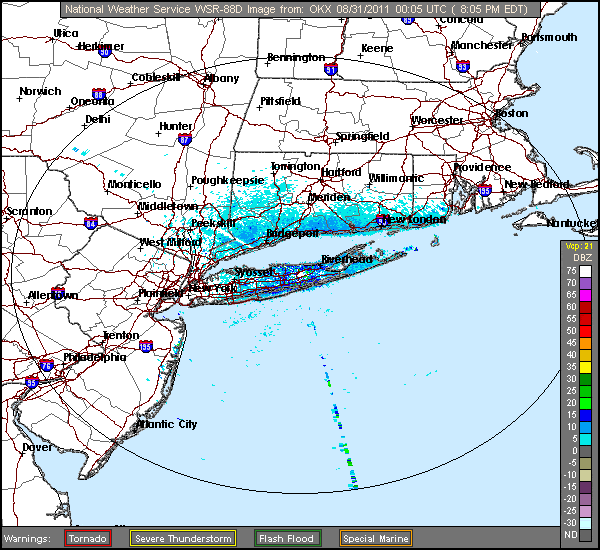Click the Special Marine warning legend box
The height and width of the screenshot is (550, 600).
[376, 538]
